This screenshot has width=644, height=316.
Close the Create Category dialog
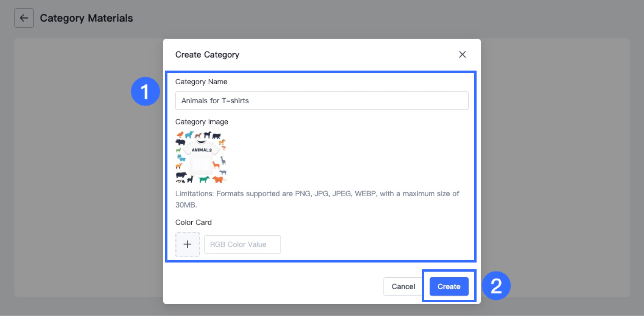coord(462,55)
